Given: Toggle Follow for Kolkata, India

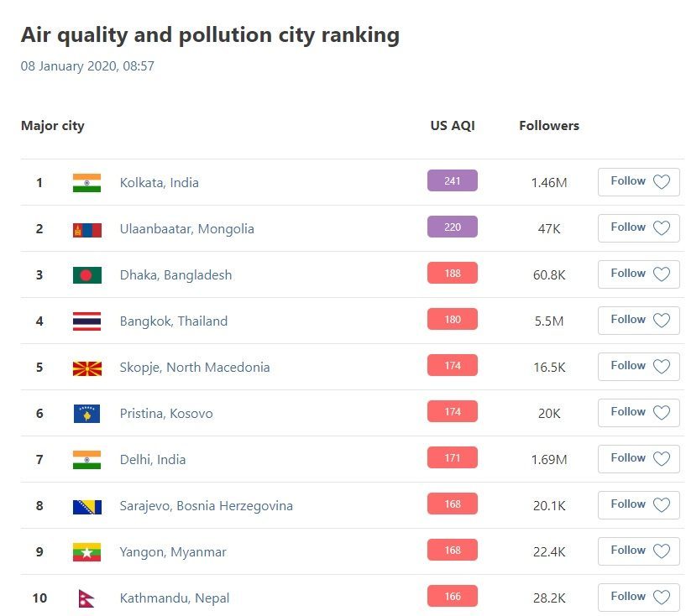Looking at the screenshot, I should pyautogui.click(x=638, y=182).
